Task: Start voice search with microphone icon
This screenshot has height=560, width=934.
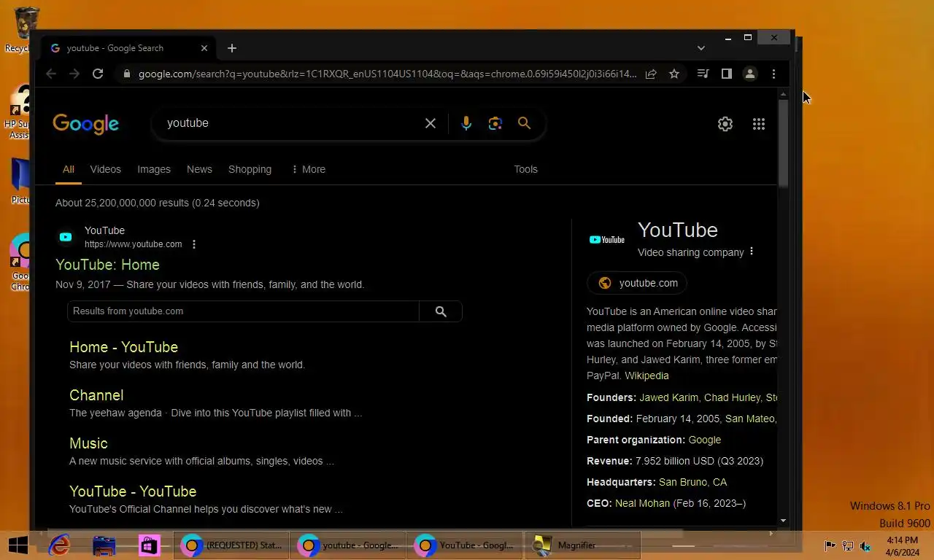Action: click(466, 123)
